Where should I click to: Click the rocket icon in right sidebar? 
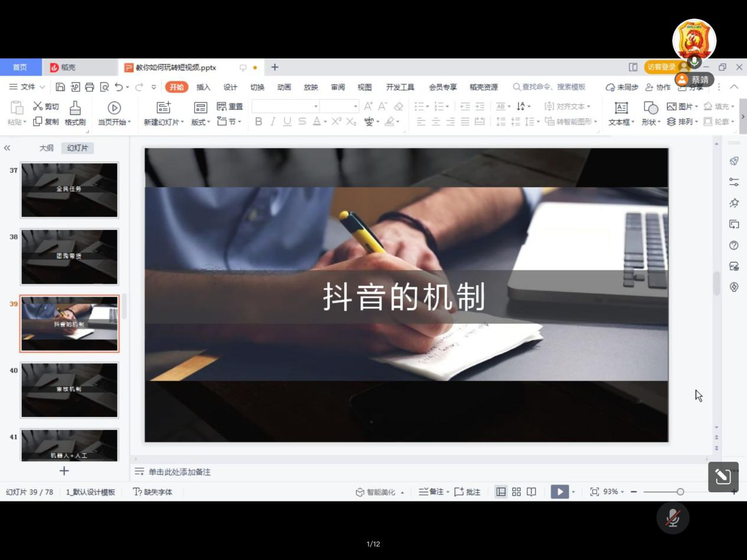point(734,161)
